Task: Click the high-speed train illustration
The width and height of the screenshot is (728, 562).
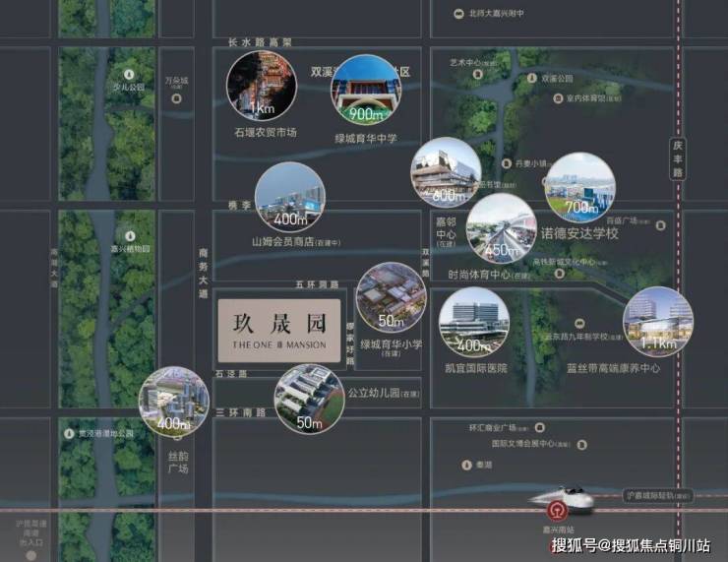Action: pos(562,500)
